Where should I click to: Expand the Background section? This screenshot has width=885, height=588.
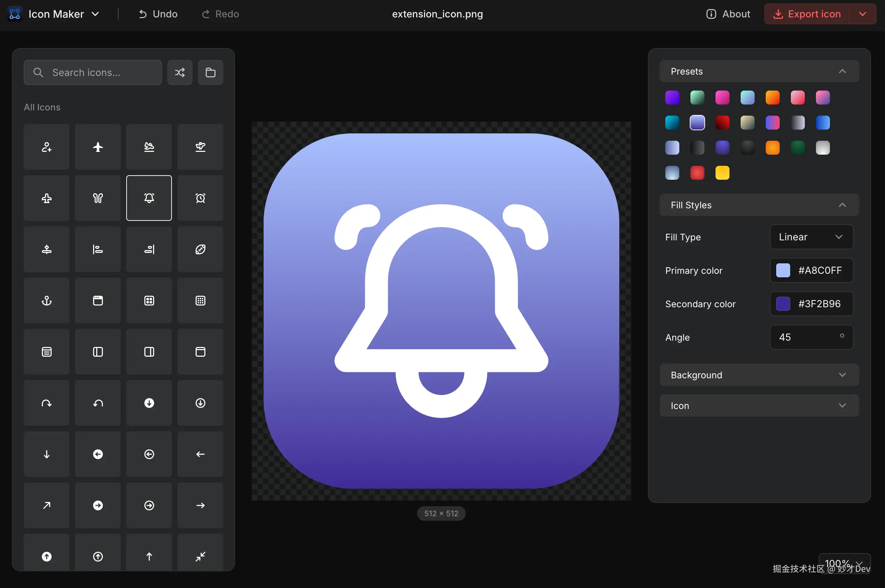click(759, 375)
